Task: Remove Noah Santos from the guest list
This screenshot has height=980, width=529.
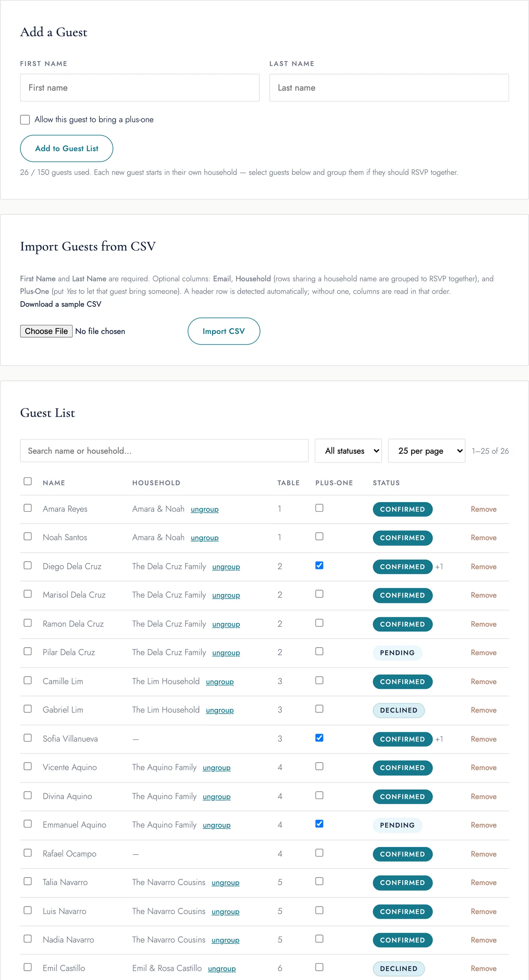Action: tap(483, 538)
